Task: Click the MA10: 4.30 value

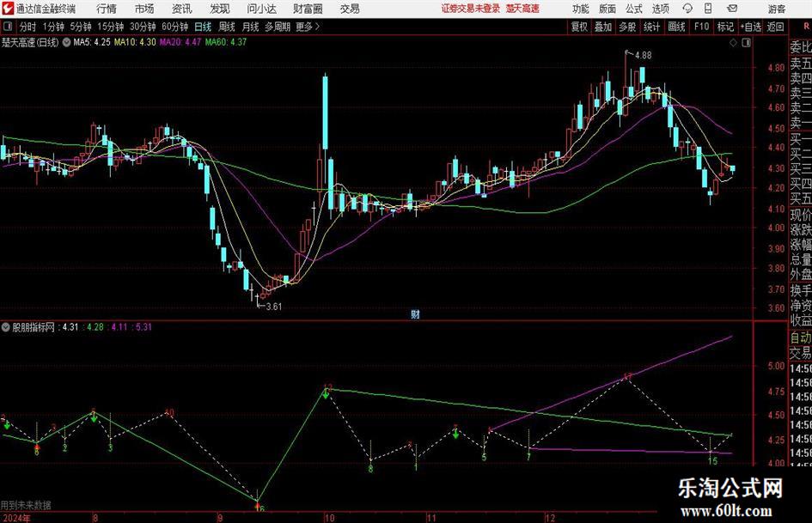Action: click(135, 42)
